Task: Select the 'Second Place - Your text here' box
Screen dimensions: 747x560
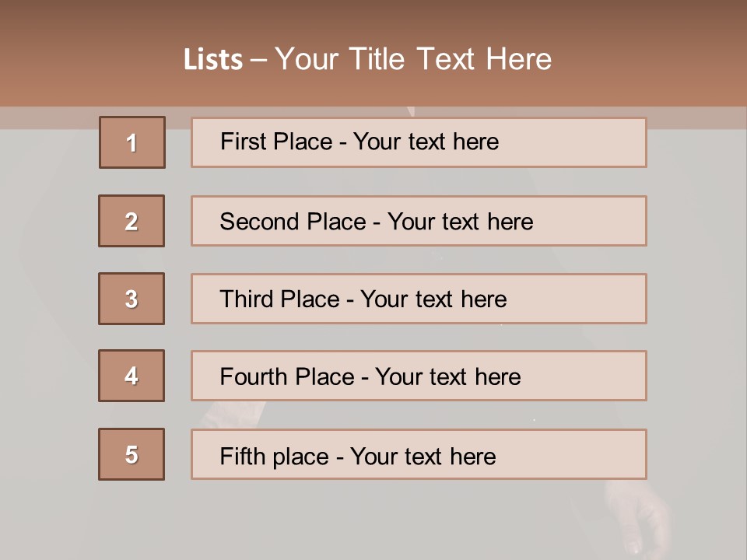Action: 419,221
